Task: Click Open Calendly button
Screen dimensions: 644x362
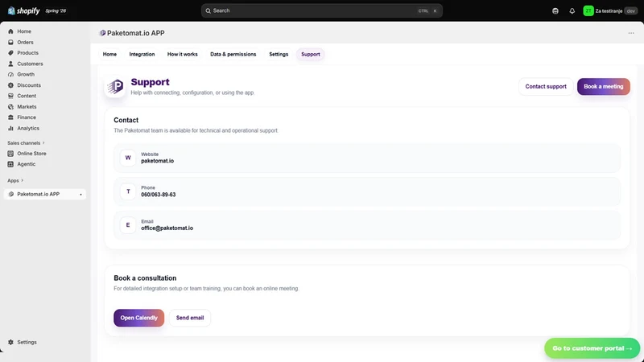Action: [x=138, y=318]
